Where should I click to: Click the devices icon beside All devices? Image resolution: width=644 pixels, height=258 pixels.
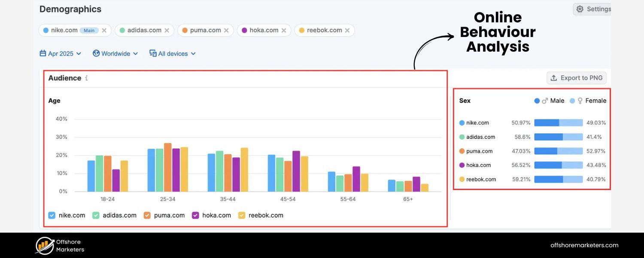(x=153, y=53)
